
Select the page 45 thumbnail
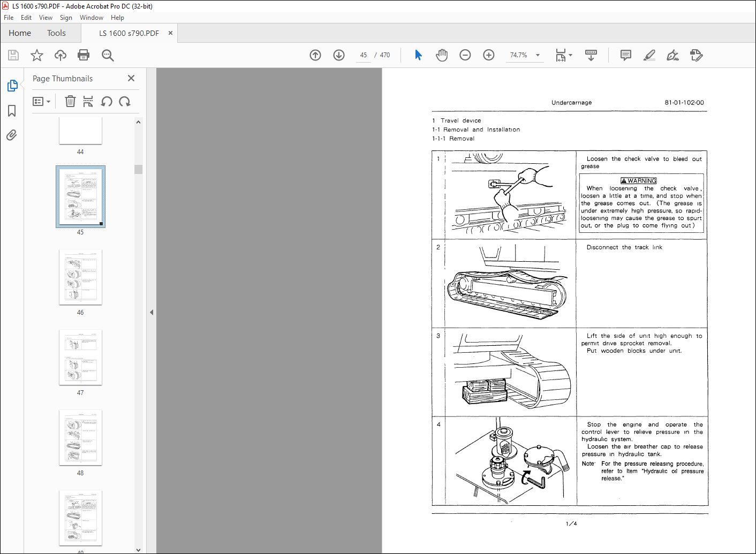click(80, 196)
